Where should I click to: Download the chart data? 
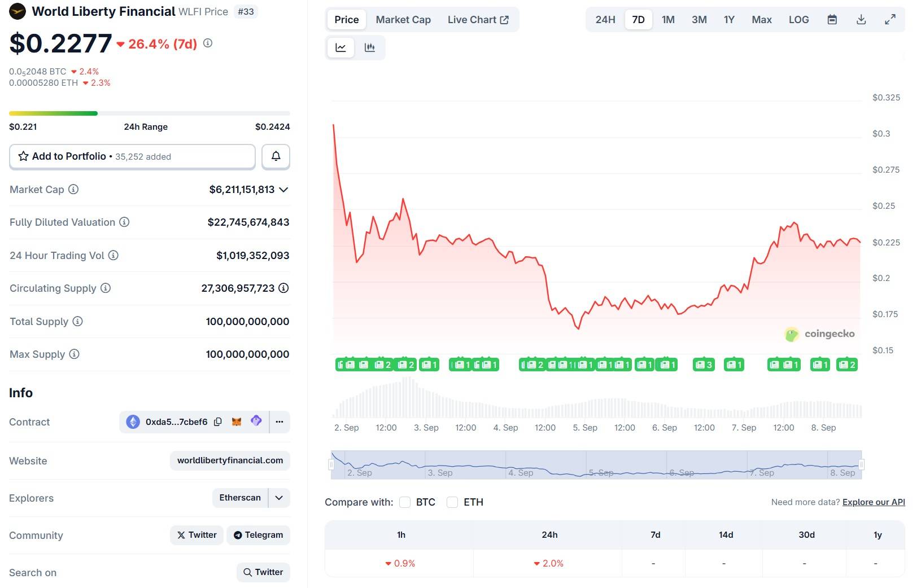click(861, 20)
